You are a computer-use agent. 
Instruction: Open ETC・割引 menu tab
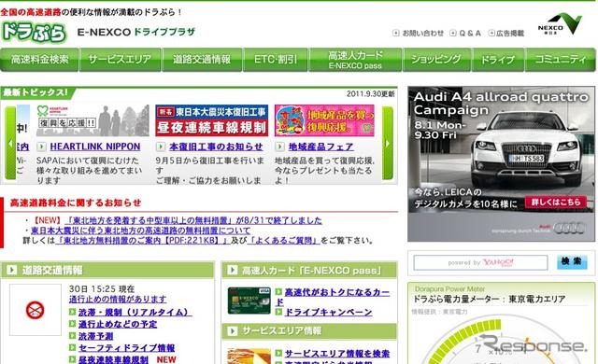(x=276, y=60)
